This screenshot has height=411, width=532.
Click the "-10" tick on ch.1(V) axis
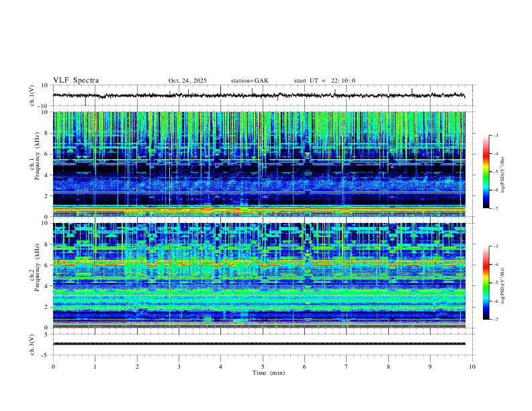point(44,106)
